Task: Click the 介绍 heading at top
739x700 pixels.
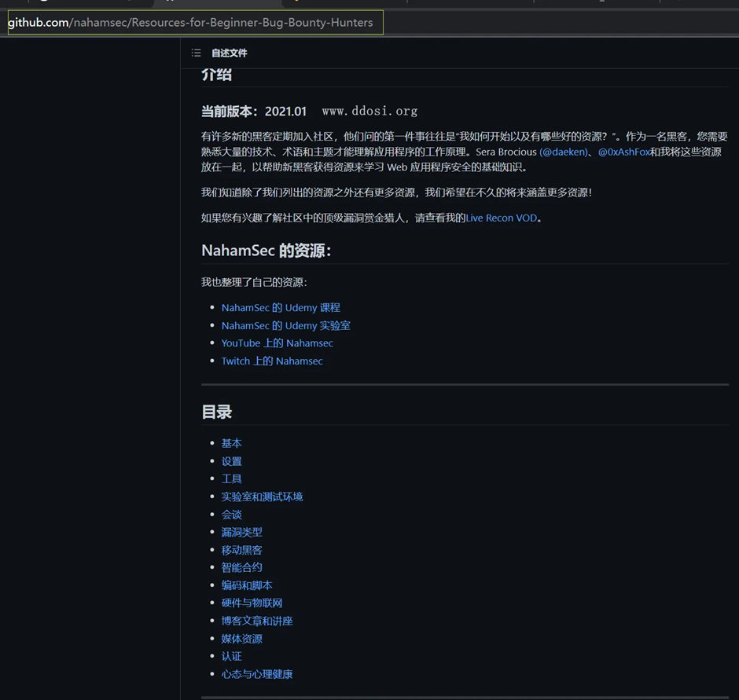Action: click(x=217, y=75)
